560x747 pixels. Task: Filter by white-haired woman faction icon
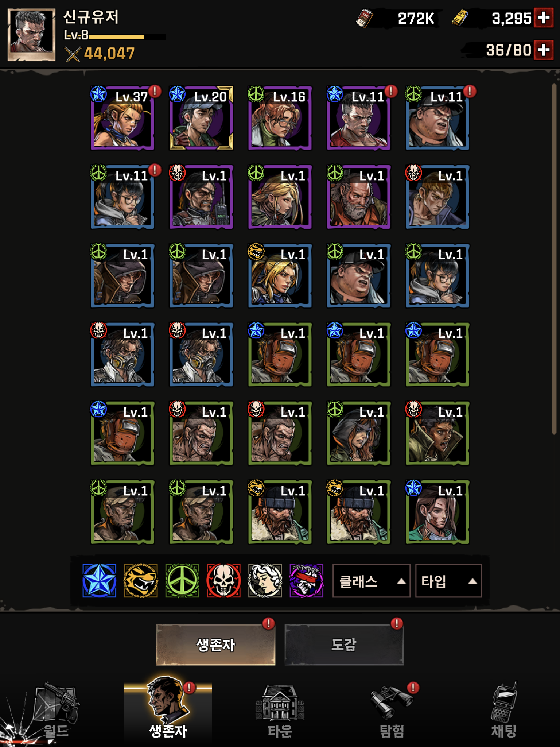[265, 581]
